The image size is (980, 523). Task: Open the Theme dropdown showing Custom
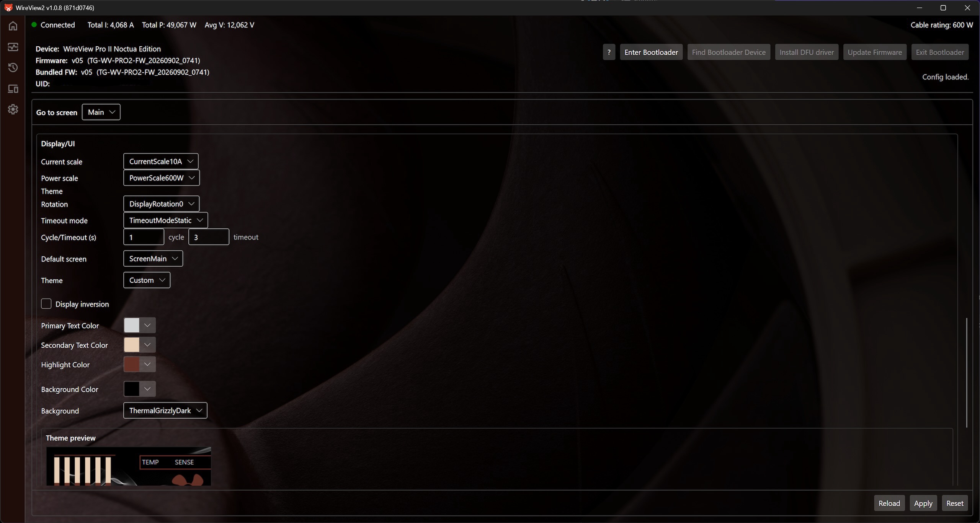(x=147, y=280)
